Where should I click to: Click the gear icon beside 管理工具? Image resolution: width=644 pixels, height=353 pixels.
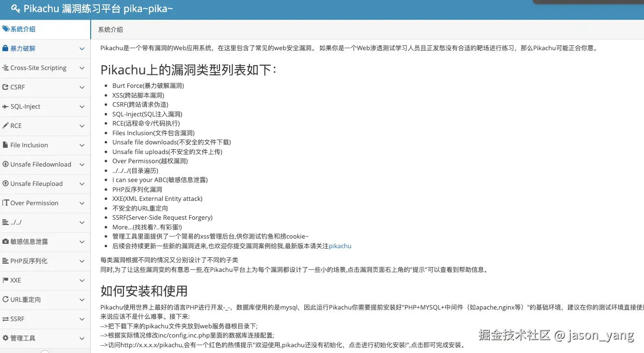coord(5,338)
